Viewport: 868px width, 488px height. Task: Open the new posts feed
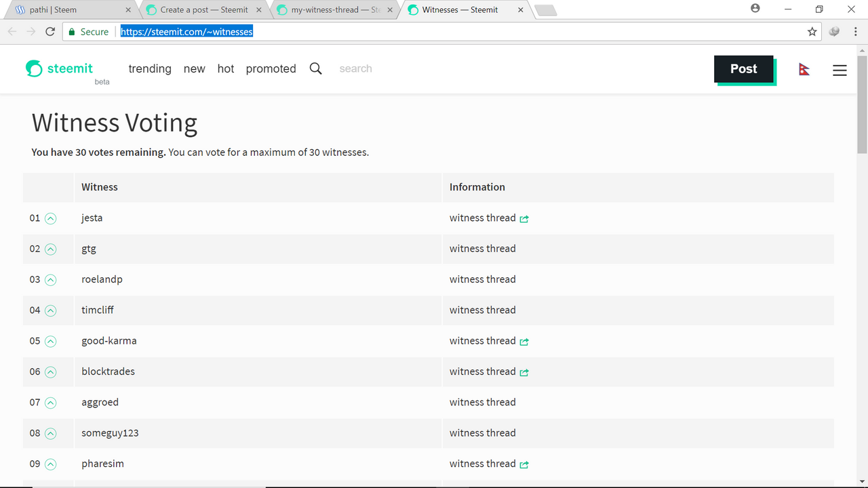click(x=194, y=68)
